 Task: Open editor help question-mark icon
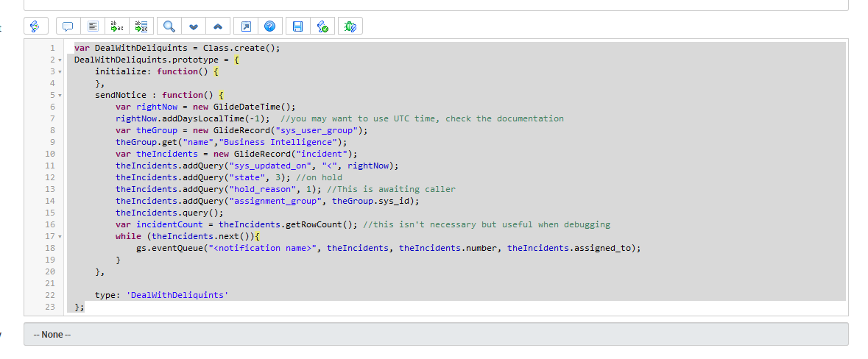[x=269, y=26]
